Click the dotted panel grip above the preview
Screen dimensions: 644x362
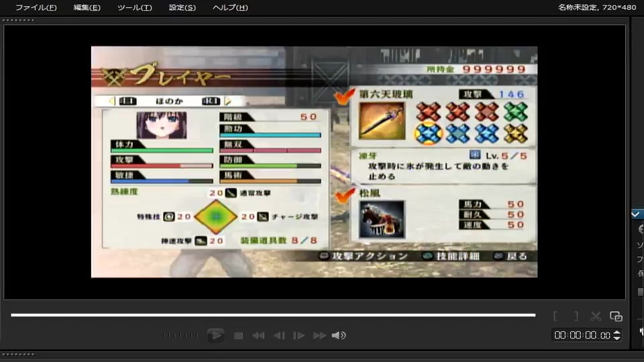click(19, 20)
